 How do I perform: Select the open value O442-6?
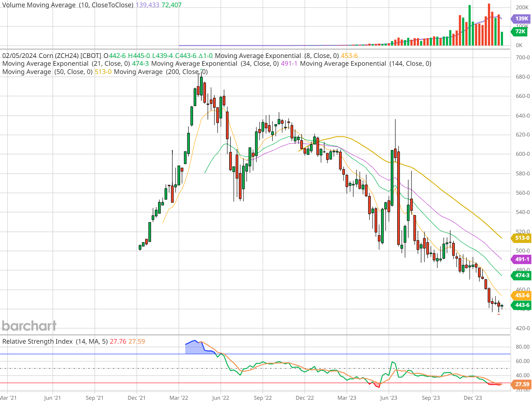115,56
